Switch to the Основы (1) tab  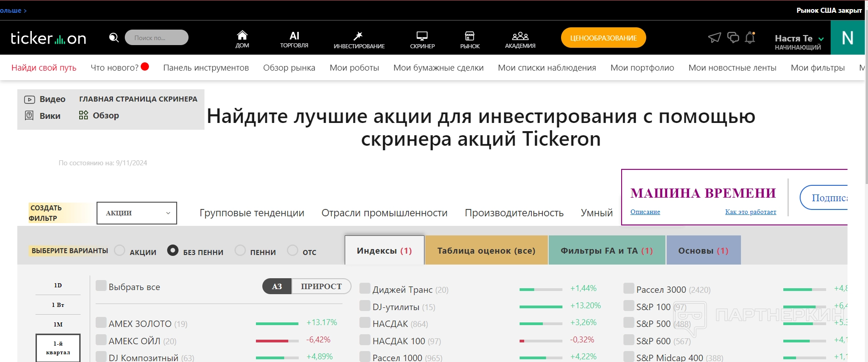pyautogui.click(x=704, y=250)
